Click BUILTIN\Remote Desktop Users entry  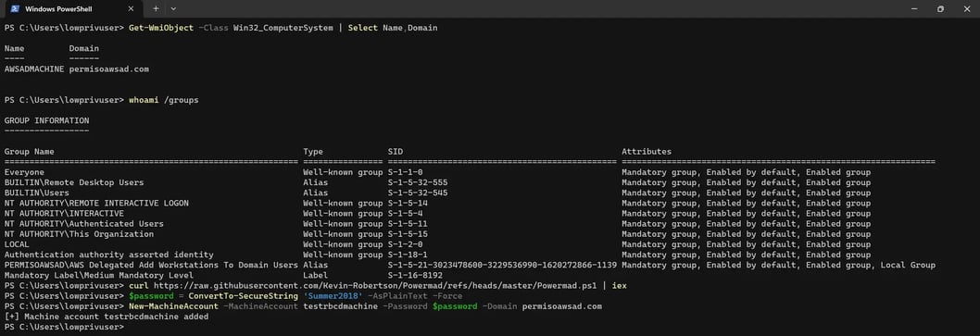[x=74, y=182]
